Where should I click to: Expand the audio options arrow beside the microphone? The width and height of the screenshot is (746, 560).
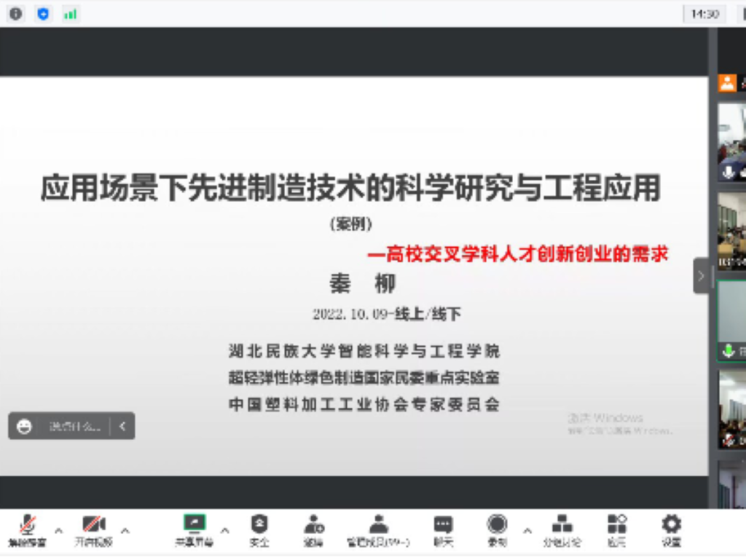59,530
